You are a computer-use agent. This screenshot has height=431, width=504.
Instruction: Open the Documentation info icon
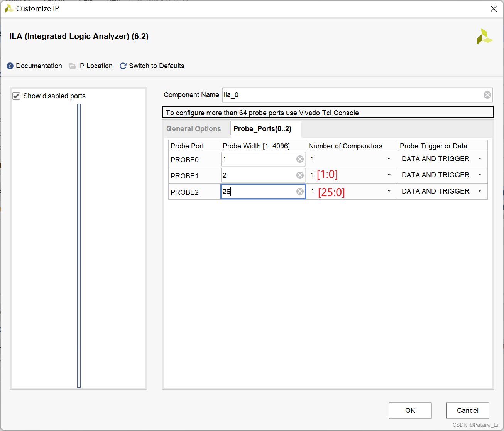[10, 66]
